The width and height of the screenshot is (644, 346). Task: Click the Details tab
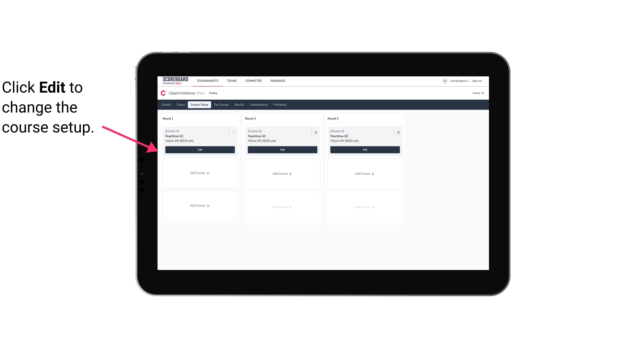point(166,105)
